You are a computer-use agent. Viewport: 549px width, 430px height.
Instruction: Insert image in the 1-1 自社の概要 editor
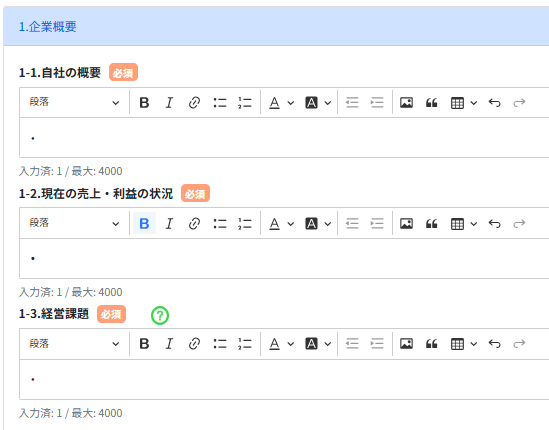[406, 103]
